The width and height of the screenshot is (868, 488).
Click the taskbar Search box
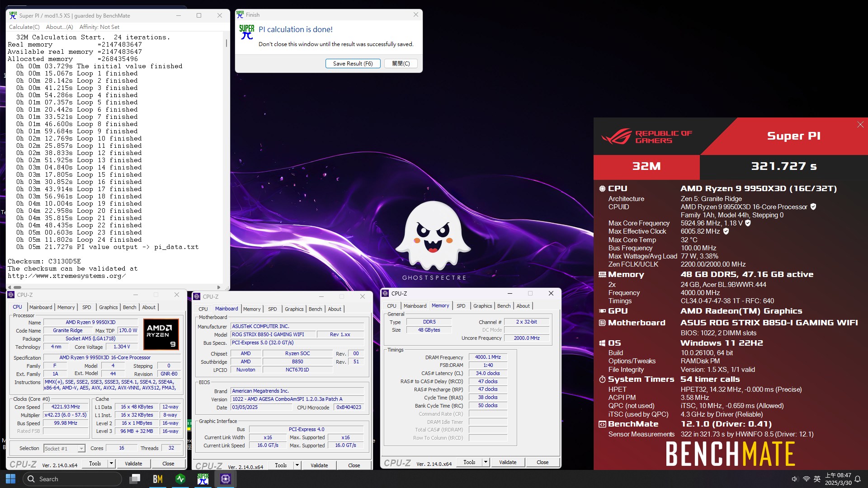click(x=72, y=479)
